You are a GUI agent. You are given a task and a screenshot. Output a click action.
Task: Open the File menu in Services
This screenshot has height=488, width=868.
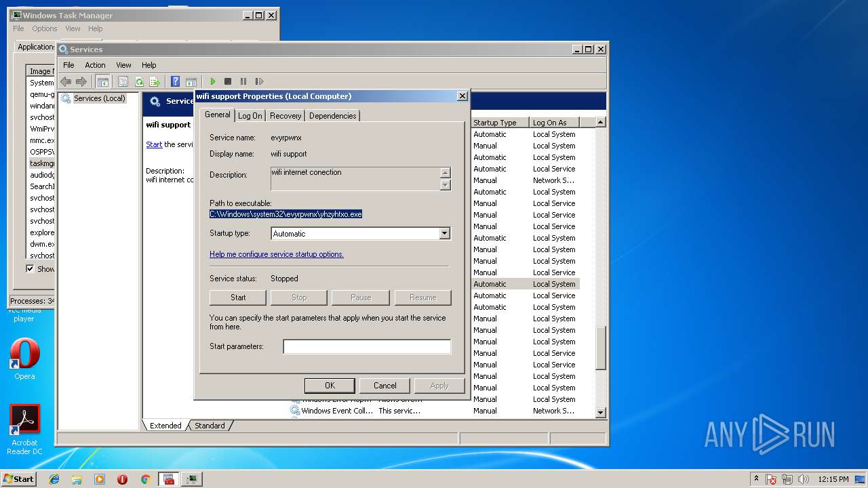click(68, 65)
